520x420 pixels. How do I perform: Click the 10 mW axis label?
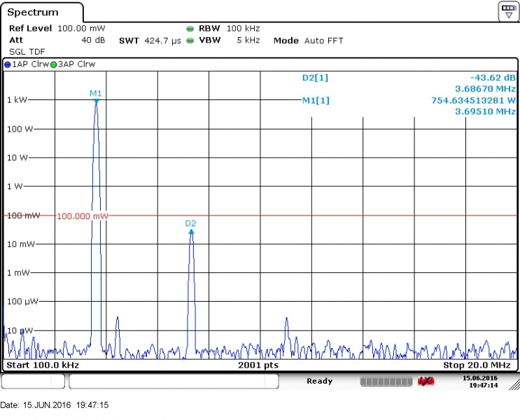(20, 244)
